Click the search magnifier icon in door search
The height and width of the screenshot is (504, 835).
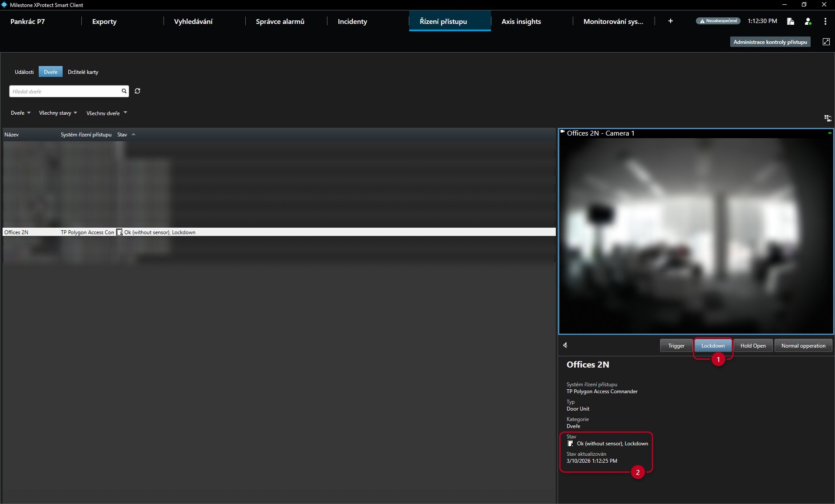(124, 91)
